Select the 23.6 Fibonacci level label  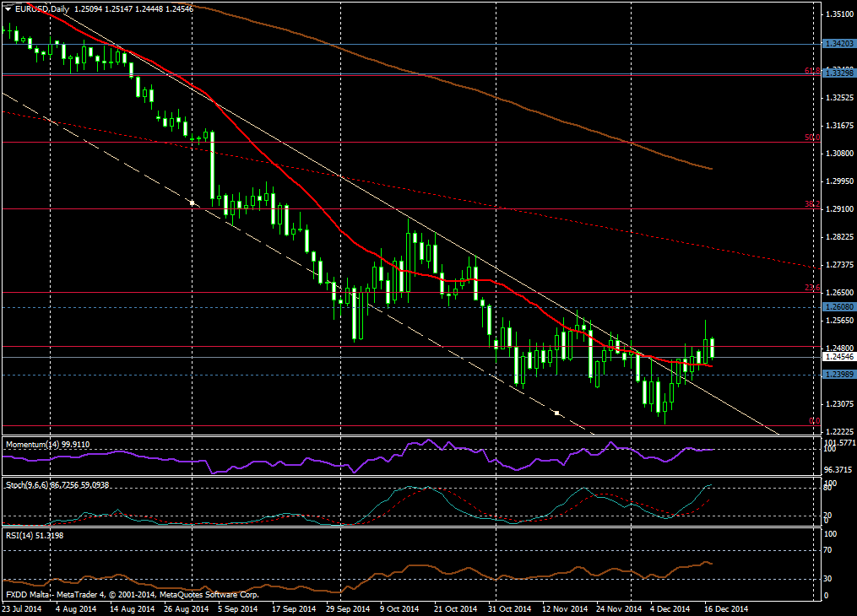(x=811, y=287)
